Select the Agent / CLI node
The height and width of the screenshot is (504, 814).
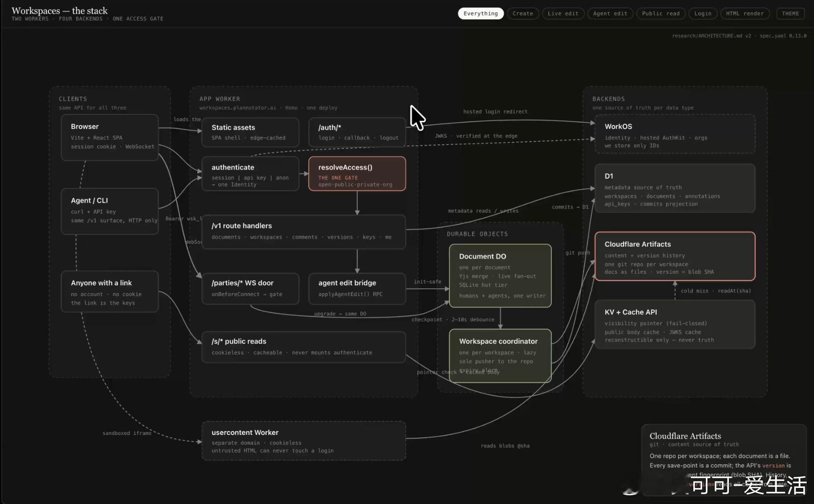coord(110,211)
